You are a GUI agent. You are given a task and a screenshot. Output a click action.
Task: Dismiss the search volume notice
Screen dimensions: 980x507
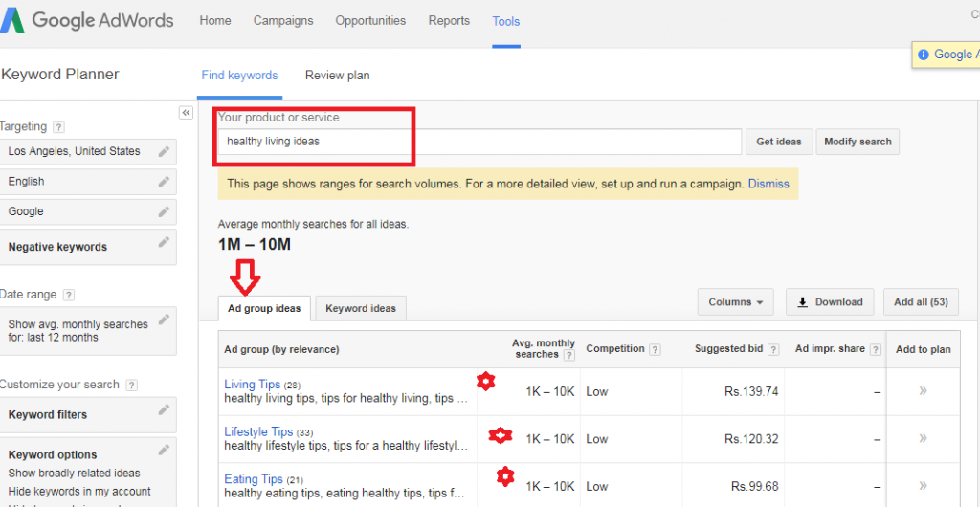[768, 185]
